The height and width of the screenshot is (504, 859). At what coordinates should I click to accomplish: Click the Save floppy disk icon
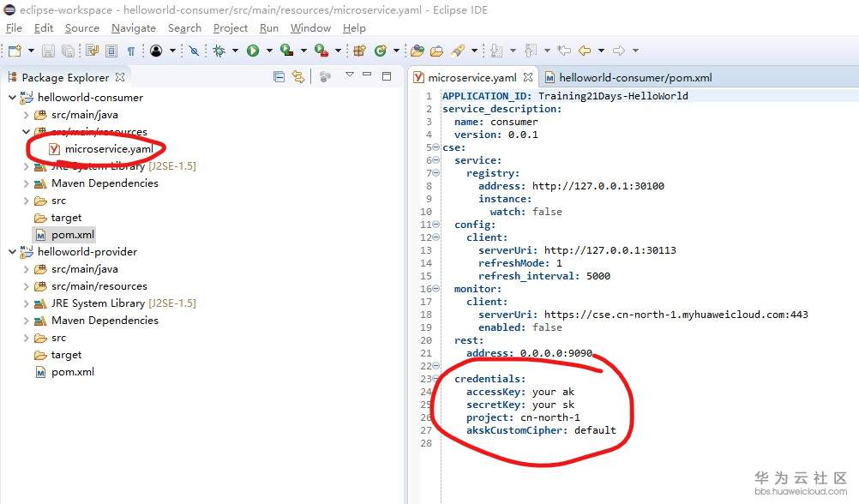[48, 51]
